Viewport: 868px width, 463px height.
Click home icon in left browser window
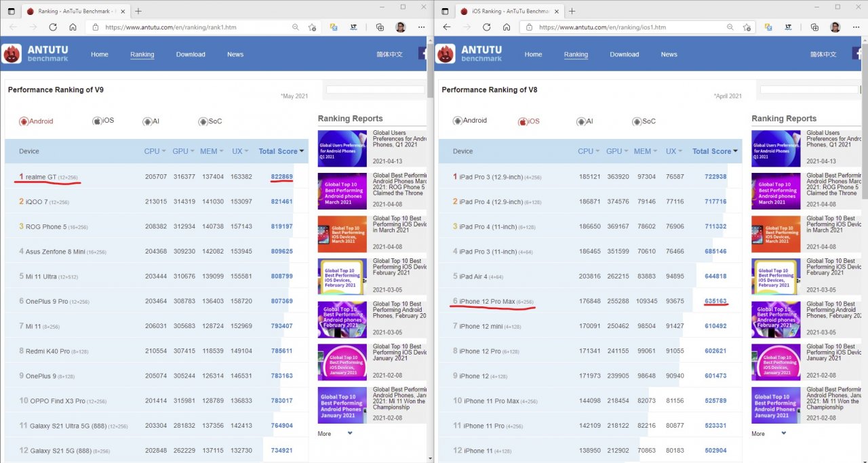(x=73, y=27)
